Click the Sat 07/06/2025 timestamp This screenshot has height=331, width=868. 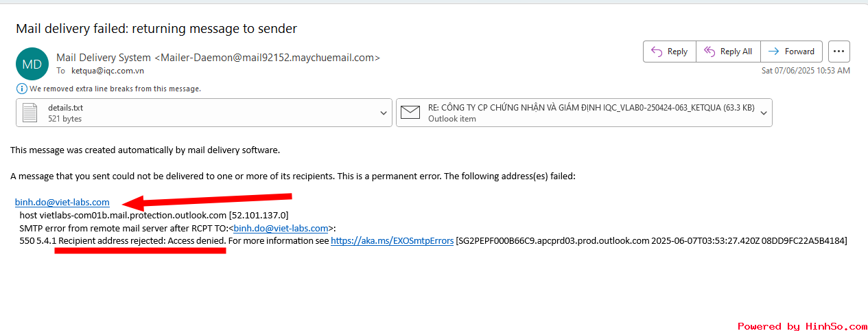806,71
